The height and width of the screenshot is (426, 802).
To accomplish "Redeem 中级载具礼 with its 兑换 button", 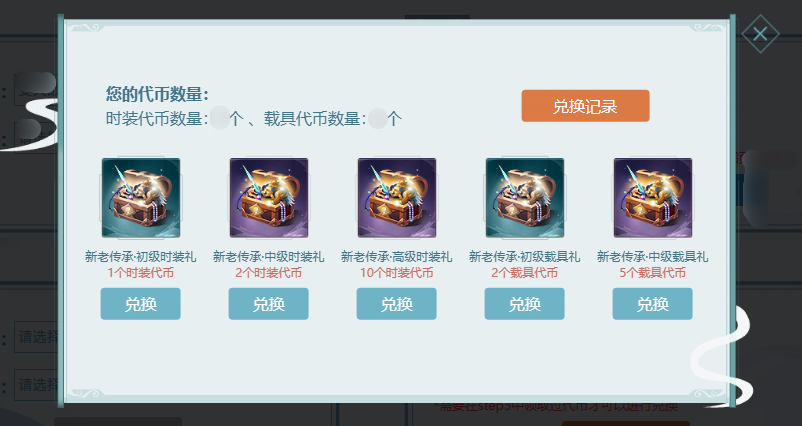I will pyautogui.click(x=652, y=304).
